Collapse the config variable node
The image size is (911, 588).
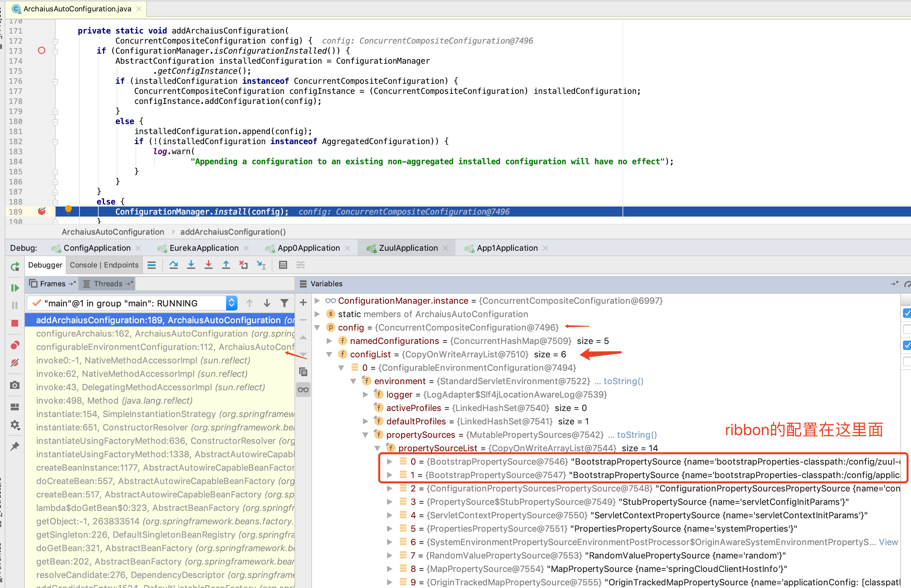pos(317,328)
